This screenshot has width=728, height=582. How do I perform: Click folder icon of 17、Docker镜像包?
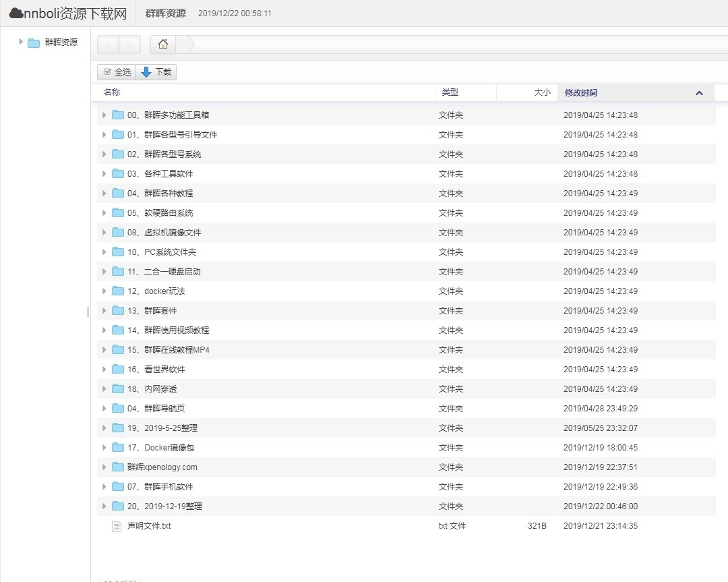tap(118, 447)
